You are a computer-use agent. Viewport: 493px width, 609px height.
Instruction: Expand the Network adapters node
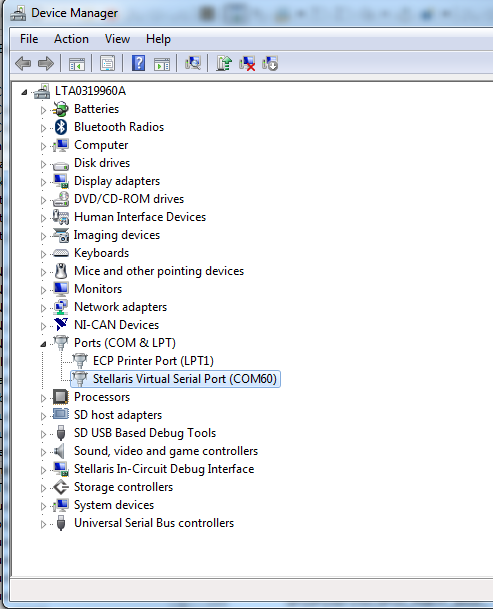pyautogui.click(x=43, y=308)
